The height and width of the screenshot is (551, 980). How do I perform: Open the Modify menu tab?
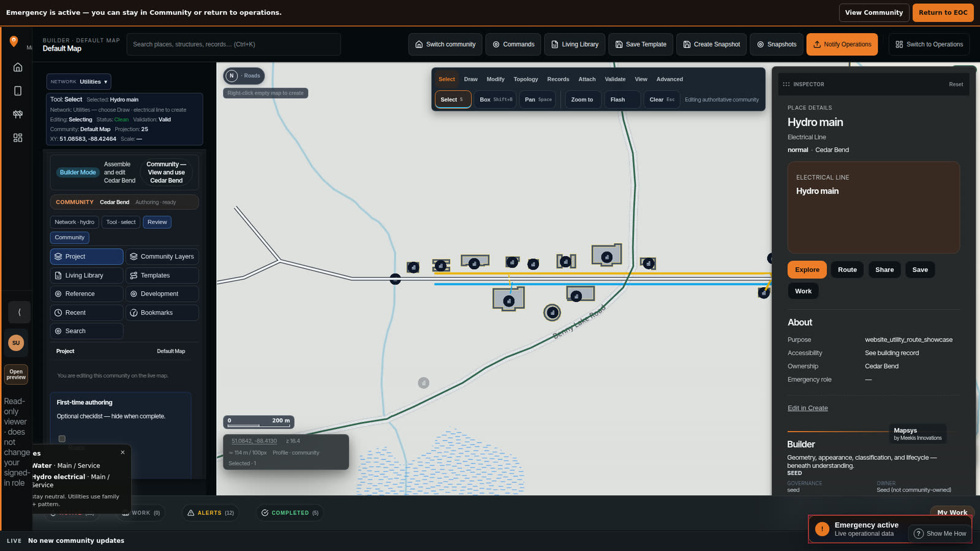(x=496, y=79)
